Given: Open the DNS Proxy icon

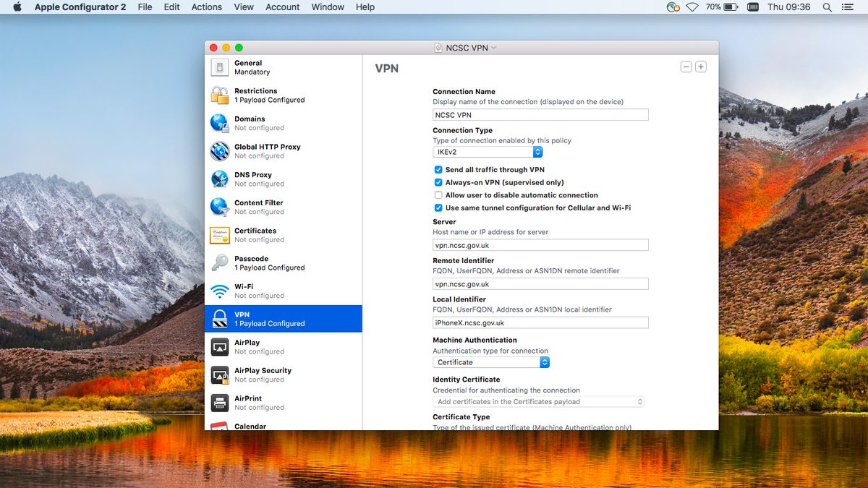Looking at the screenshot, I should (220, 179).
